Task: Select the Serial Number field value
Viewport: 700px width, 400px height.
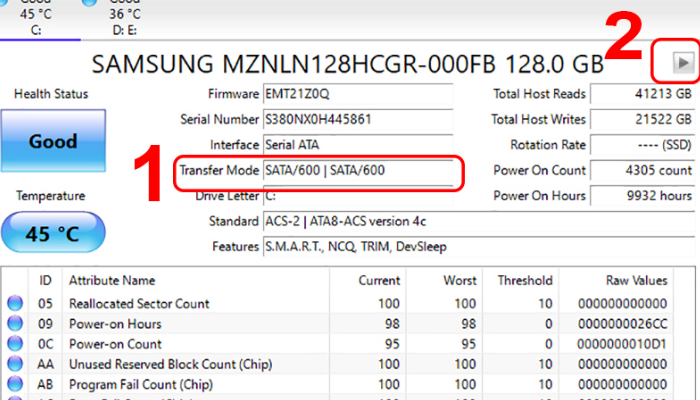Action: click(x=355, y=120)
